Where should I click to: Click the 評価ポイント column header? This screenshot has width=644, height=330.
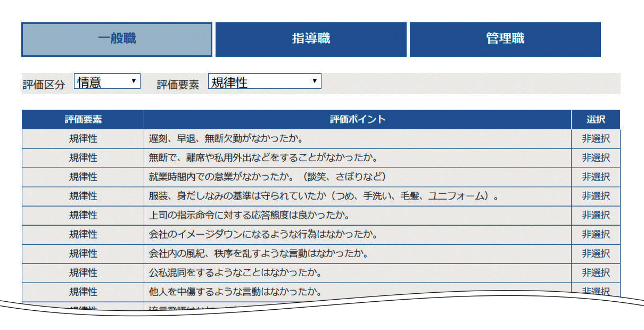[358, 120]
